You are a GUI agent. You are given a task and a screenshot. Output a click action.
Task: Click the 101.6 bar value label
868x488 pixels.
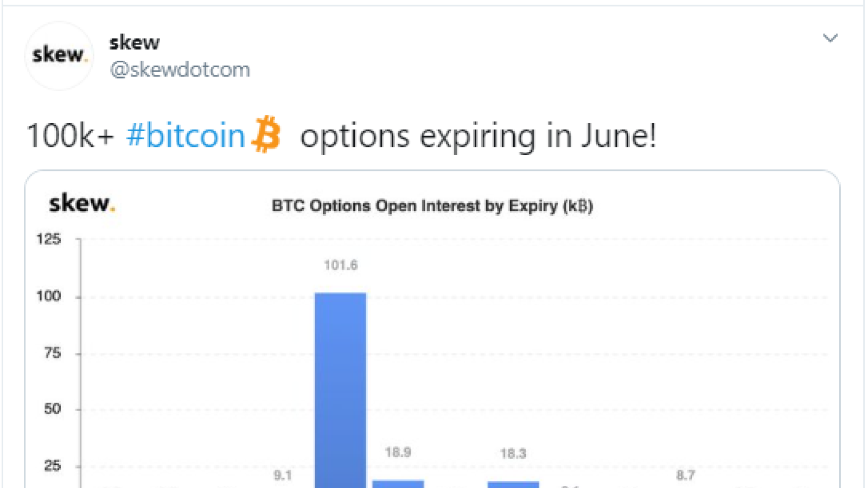coord(341,265)
